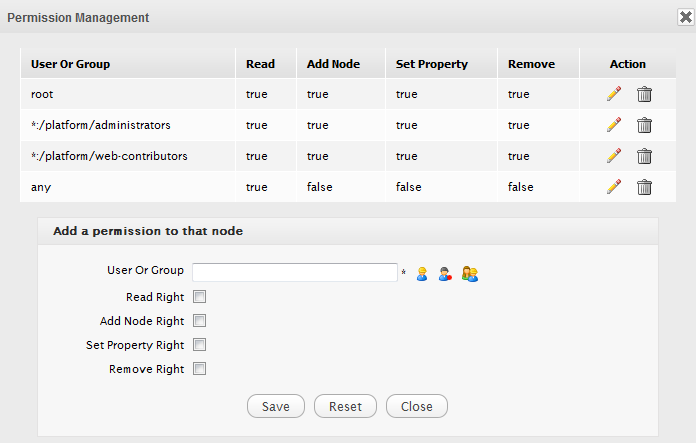This screenshot has height=443, width=696.
Task: Tick the Remove Right checkbox
Action: (x=199, y=369)
